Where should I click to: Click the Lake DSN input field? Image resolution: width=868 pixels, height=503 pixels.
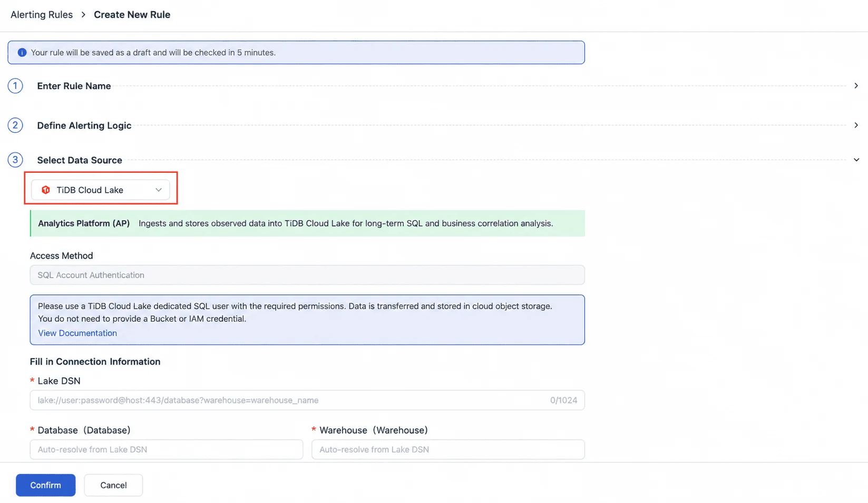pyautogui.click(x=307, y=400)
